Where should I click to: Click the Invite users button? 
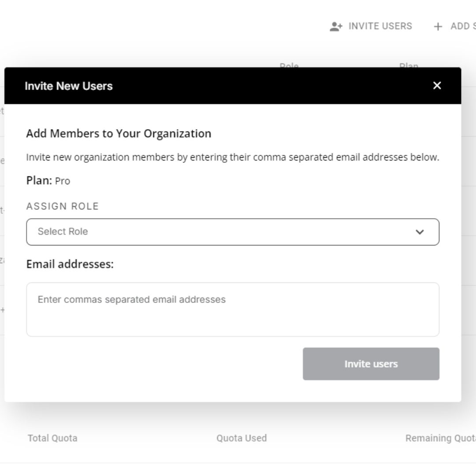[x=371, y=364]
